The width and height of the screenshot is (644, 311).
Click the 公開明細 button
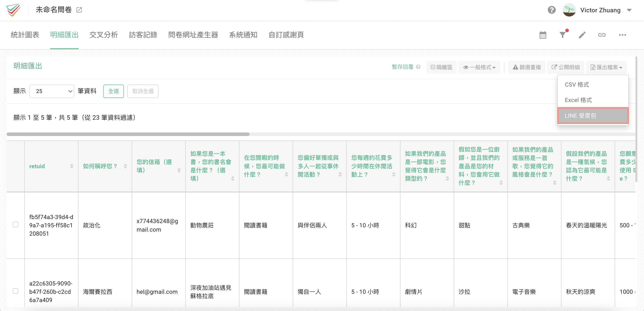coord(566,67)
